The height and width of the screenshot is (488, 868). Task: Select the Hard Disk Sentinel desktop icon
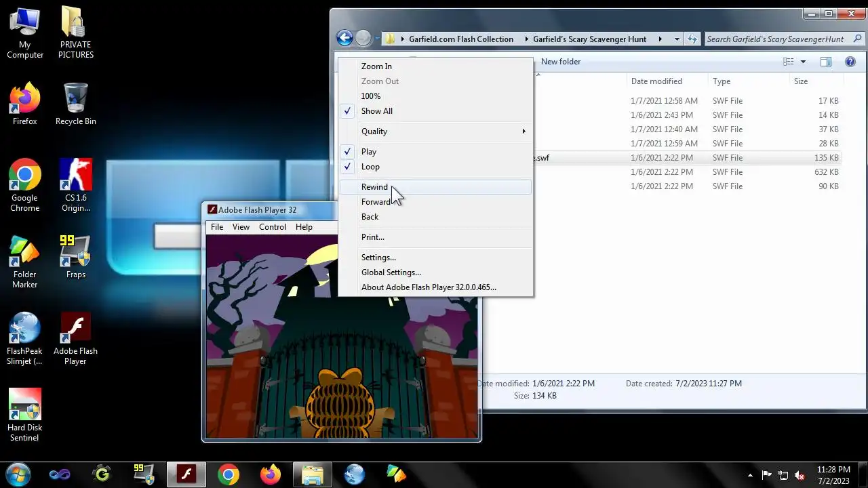click(24, 415)
